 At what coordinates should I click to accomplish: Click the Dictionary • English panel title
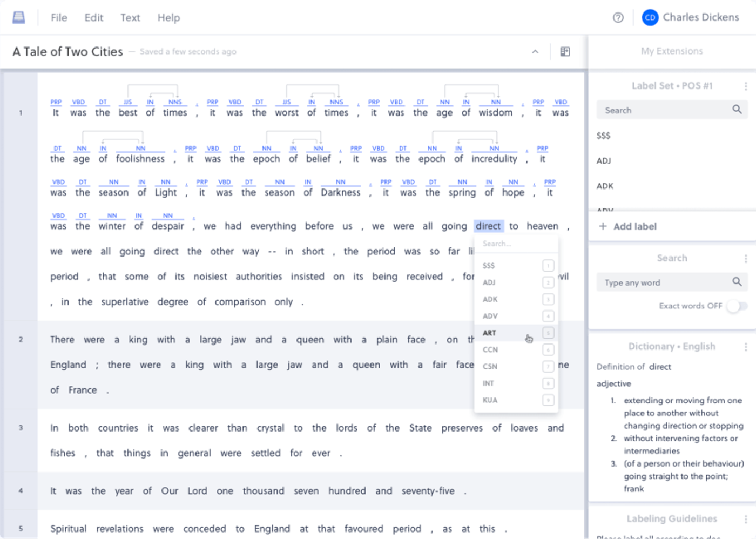[672, 347]
